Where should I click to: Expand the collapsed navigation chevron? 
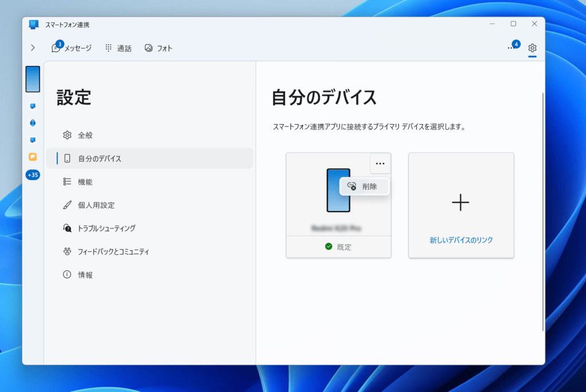[33, 48]
